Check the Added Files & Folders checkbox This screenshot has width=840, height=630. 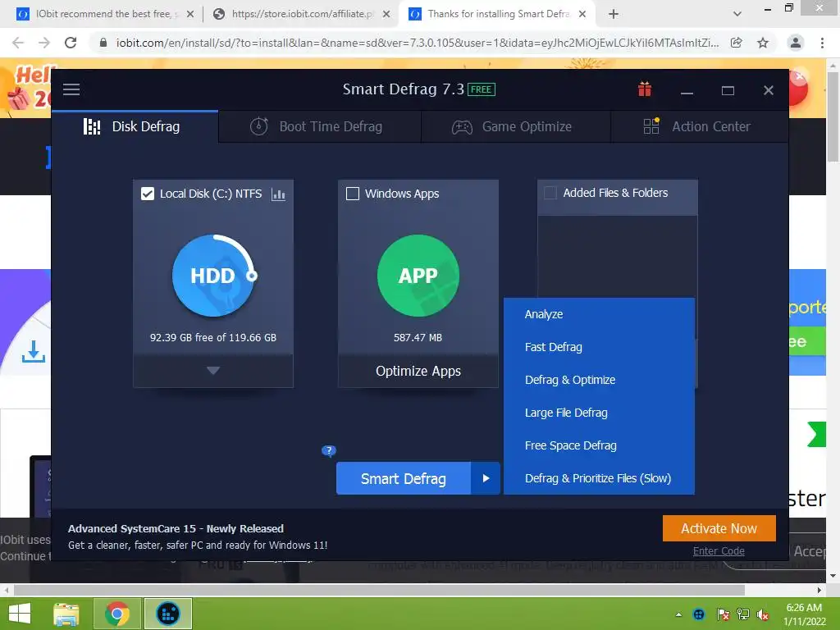coord(550,193)
